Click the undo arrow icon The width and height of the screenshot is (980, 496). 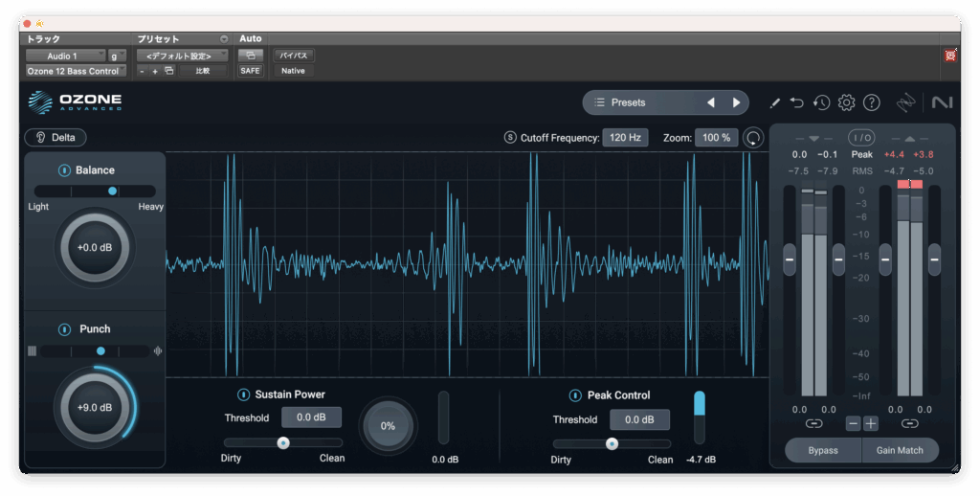[797, 102]
